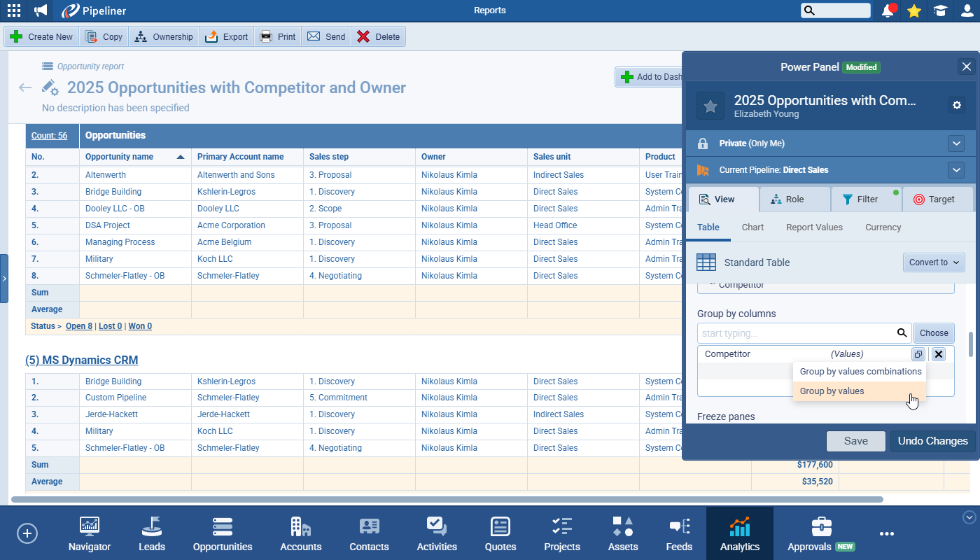Click the Undo Changes button
Image resolution: width=980 pixels, height=560 pixels.
tap(932, 441)
